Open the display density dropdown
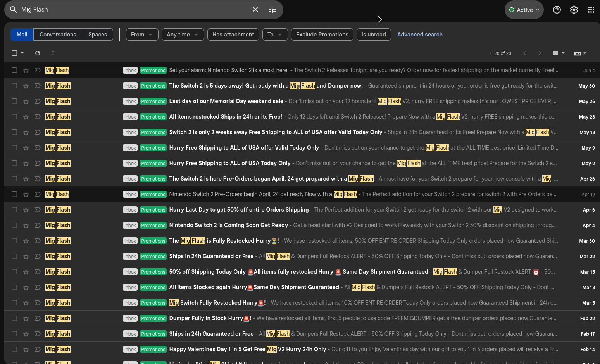Image resolution: width=600 pixels, height=364 pixels. pos(559,53)
